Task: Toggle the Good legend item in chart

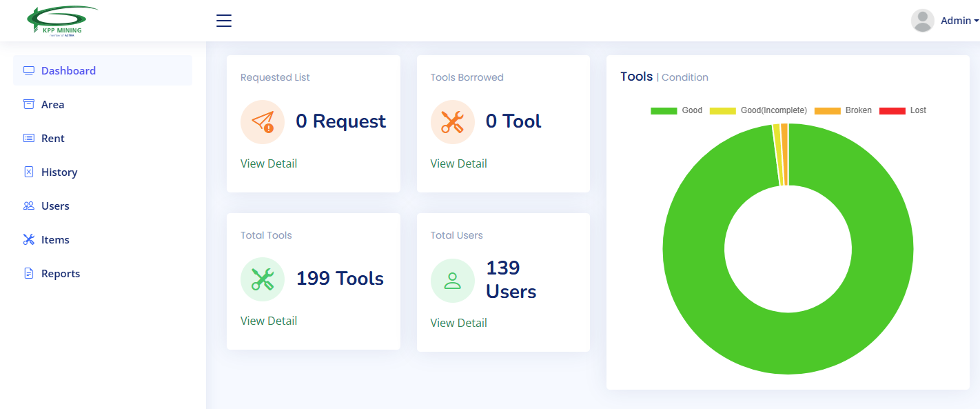Action: click(676, 110)
